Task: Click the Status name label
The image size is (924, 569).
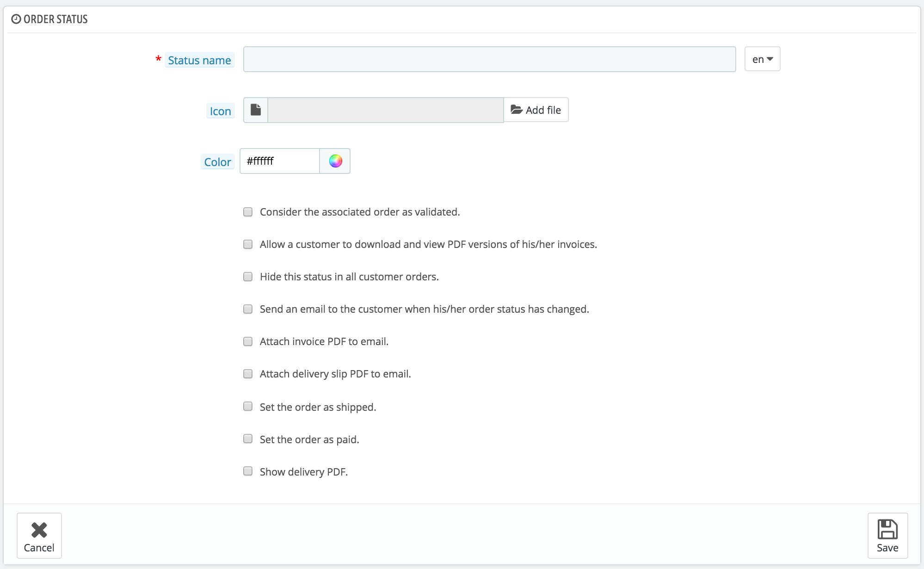Action: coord(199,60)
